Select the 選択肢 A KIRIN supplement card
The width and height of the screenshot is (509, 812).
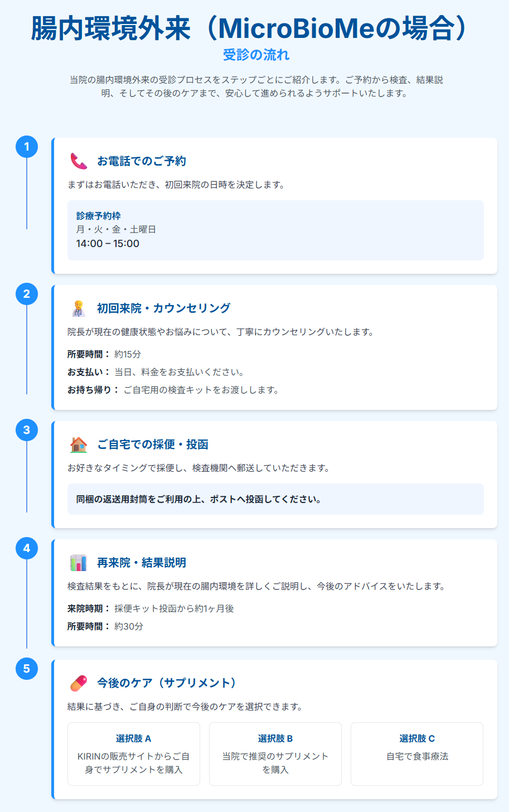point(134,754)
